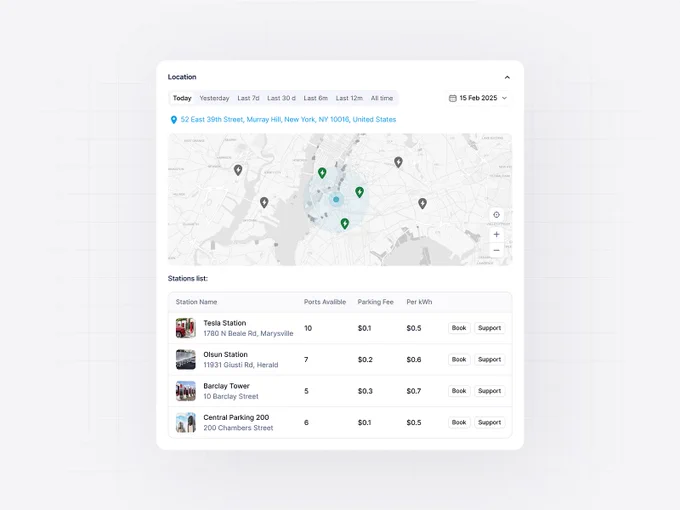The image size is (680, 510).
Task: Select the bottom green charging pin
Action: pyautogui.click(x=344, y=223)
